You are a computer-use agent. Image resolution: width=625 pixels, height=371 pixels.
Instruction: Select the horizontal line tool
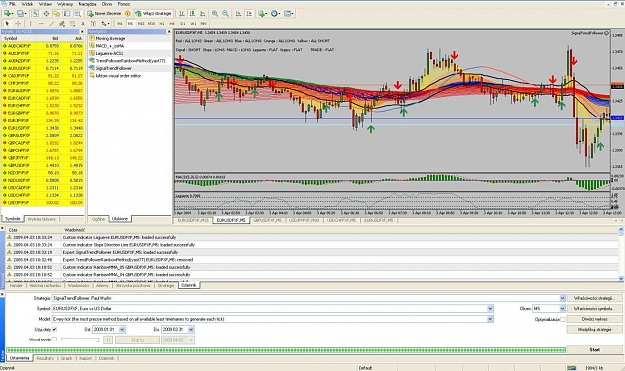click(x=41, y=24)
